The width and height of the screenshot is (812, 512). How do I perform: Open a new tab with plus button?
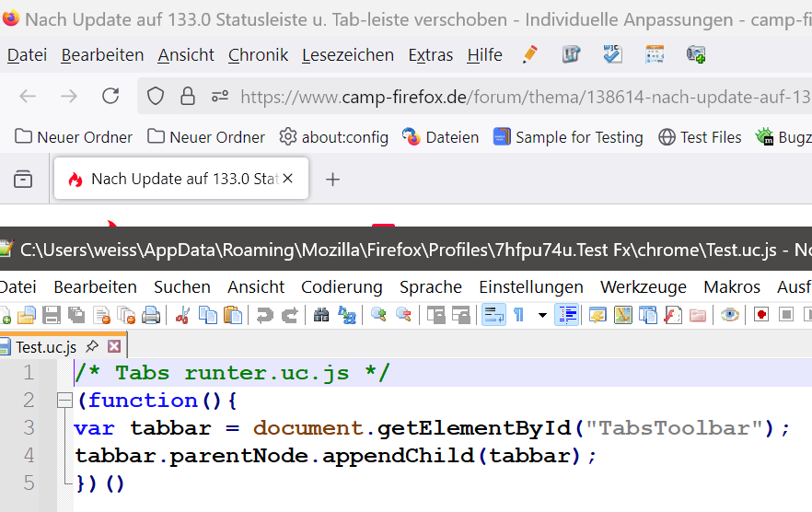(332, 180)
